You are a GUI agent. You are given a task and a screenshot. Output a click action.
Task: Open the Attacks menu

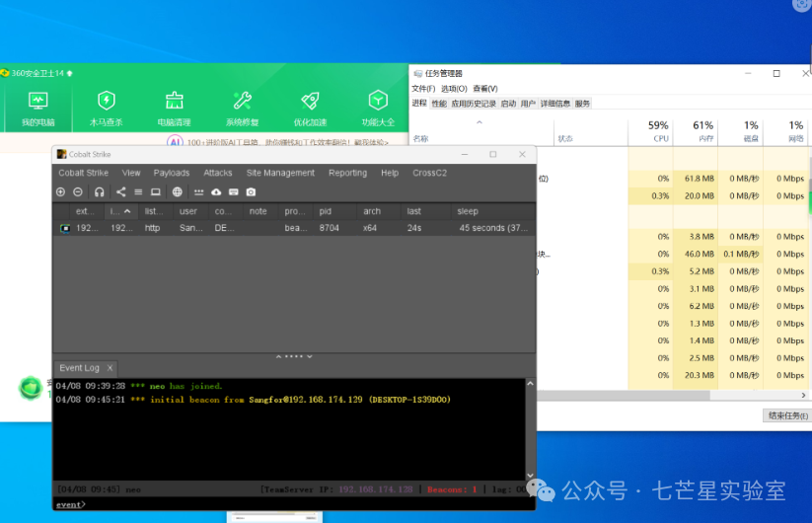[x=218, y=173]
